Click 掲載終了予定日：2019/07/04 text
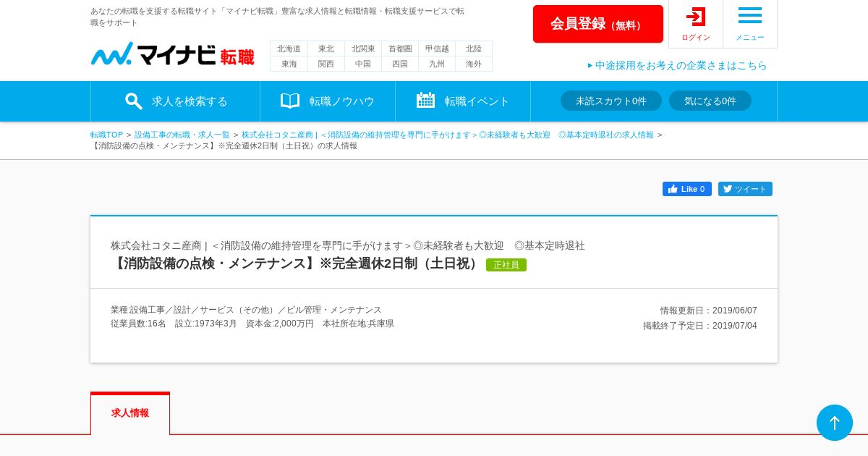The height and width of the screenshot is (456, 868). point(700,326)
